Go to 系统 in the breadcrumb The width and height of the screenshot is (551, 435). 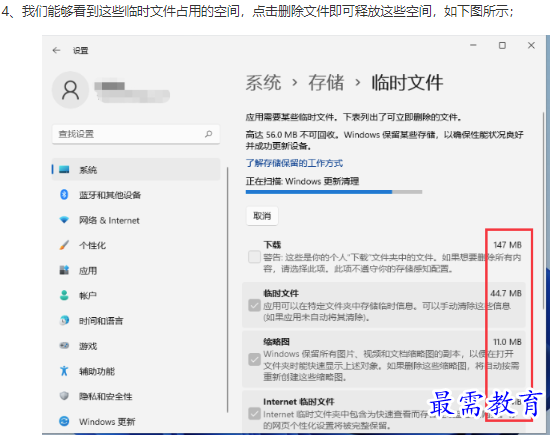[263, 83]
